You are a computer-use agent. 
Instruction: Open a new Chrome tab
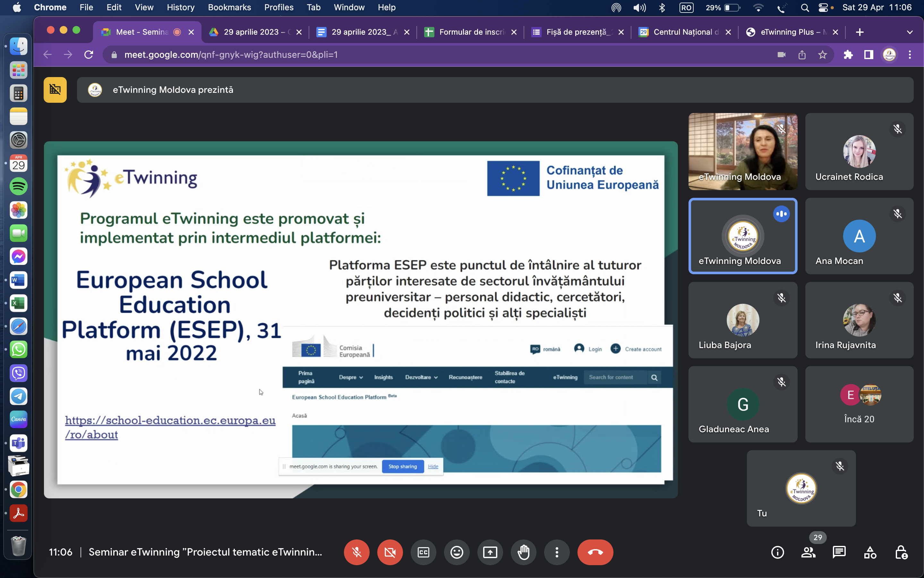pos(860,32)
